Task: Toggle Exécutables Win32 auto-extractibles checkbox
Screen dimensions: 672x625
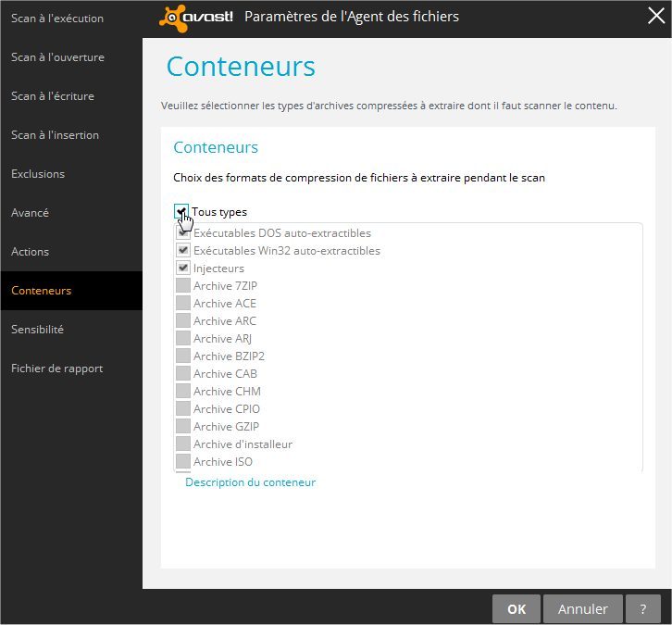Action: 183,251
